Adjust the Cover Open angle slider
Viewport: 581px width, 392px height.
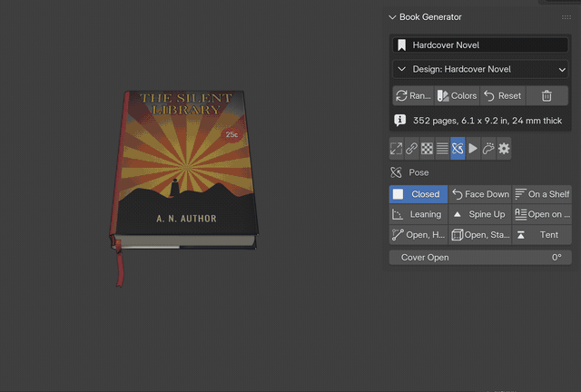pos(480,258)
